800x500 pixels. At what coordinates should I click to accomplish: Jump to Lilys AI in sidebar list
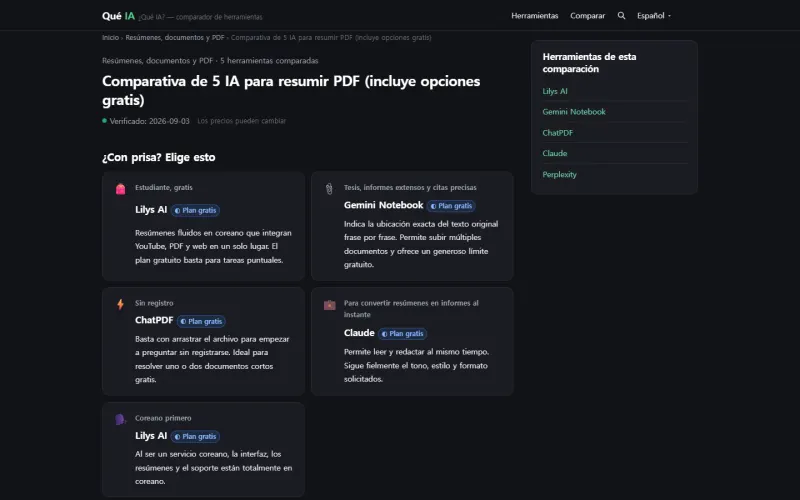point(555,91)
